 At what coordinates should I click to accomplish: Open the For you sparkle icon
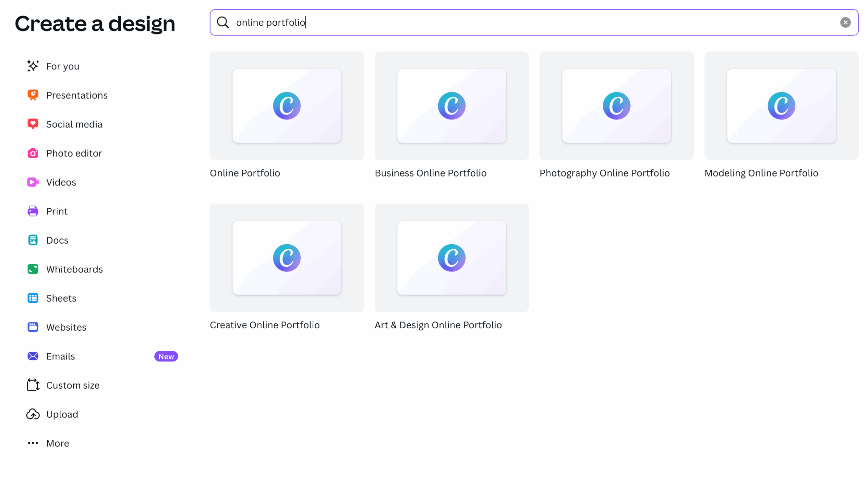[x=33, y=66]
